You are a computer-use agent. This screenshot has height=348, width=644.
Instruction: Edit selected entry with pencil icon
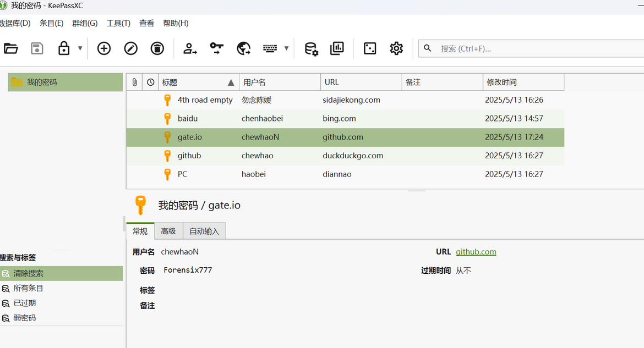pyautogui.click(x=130, y=48)
